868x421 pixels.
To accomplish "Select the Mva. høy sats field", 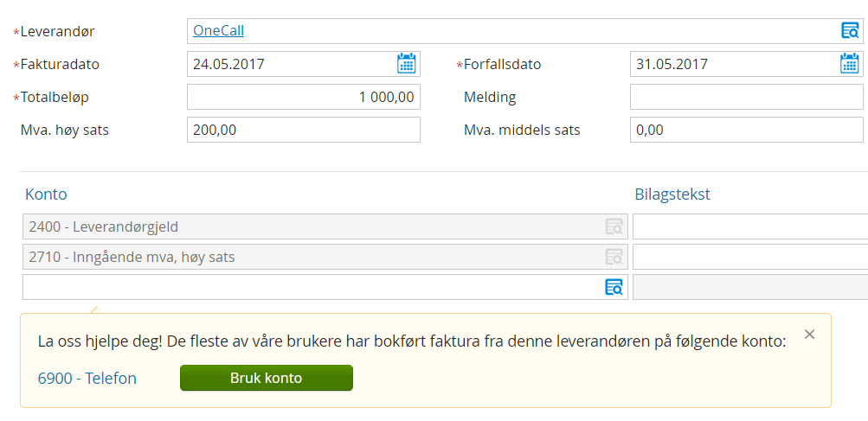I will pyautogui.click(x=303, y=130).
